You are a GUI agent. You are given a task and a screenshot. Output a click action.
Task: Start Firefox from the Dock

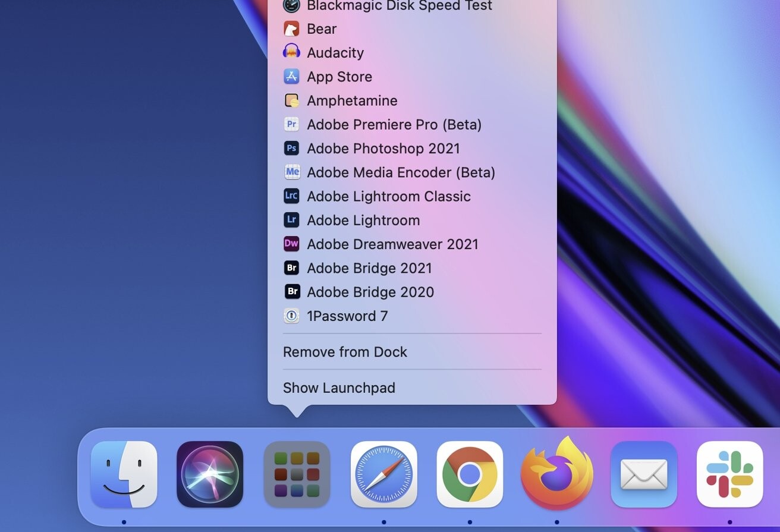click(x=556, y=474)
